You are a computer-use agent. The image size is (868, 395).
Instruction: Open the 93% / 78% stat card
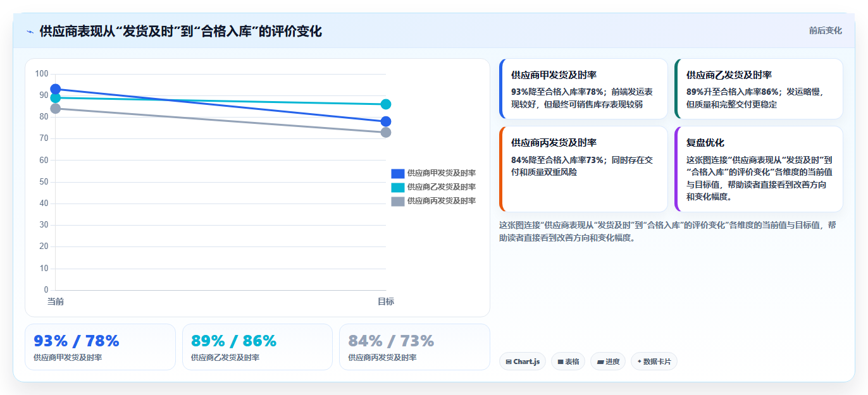click(x=100, y=347)
